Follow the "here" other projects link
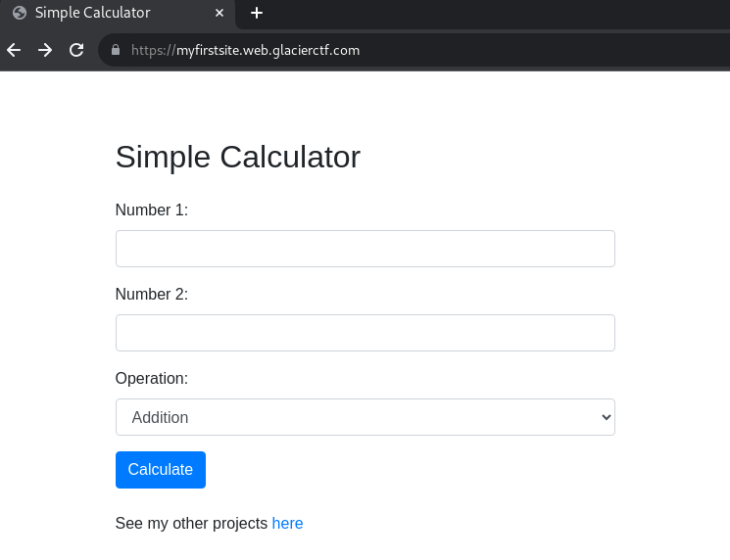 tap(287, 523)
